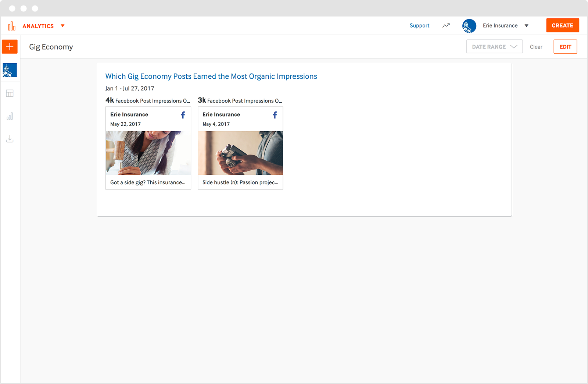Click the 4k Facebook Post Impressions label
Screen dimensions: 588x384
148,100
